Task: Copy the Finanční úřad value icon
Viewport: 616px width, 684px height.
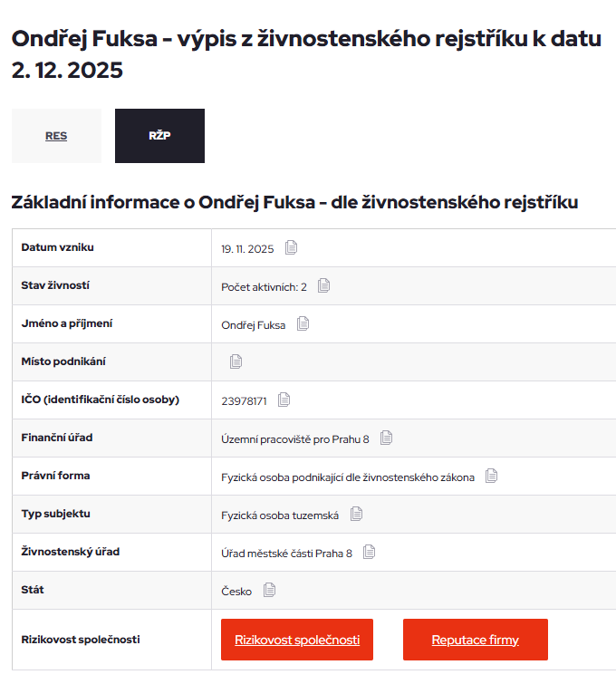Action: pyautogui.click(x=387, y=438)
